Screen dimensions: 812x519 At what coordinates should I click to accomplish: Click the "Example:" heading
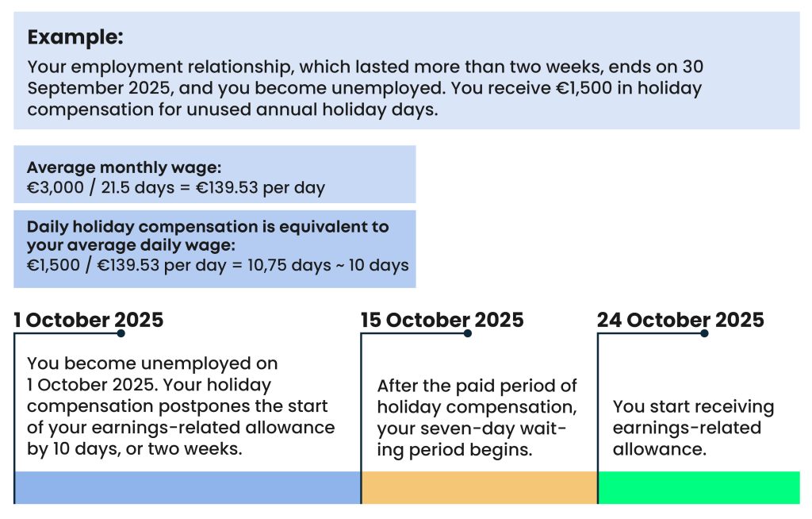point(76,37)
